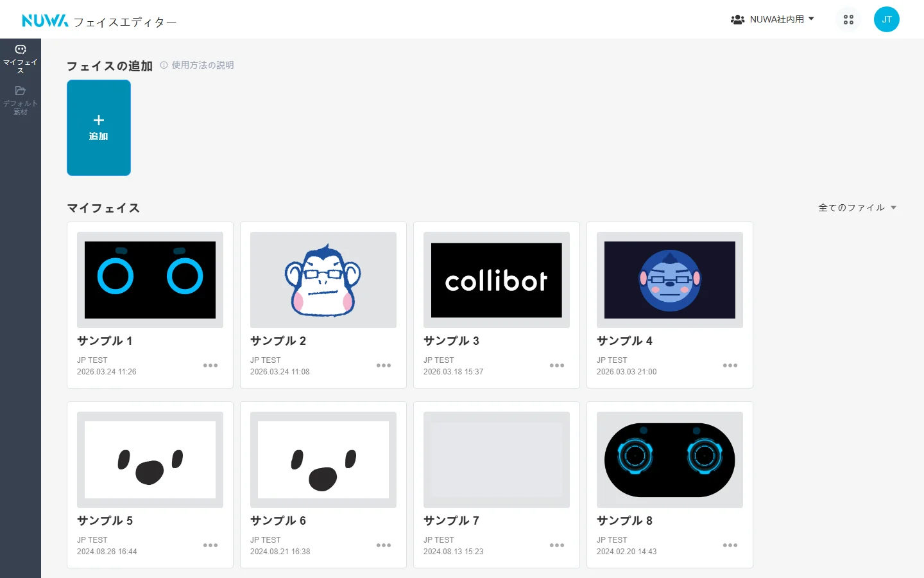
Task: Open more options for サンプル 1
Action: [210, 365]
